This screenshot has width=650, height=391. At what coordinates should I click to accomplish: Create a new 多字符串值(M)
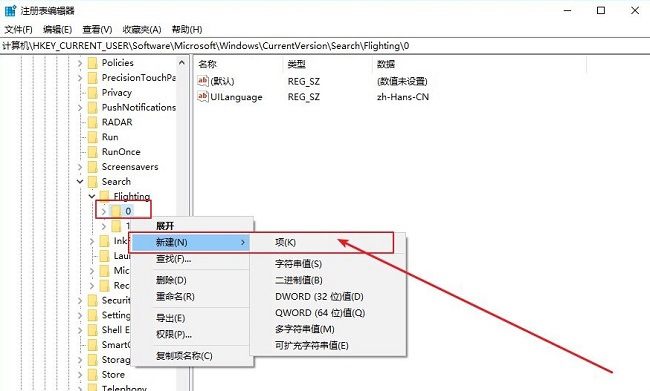pyautogui.click(x=327, y=329)
